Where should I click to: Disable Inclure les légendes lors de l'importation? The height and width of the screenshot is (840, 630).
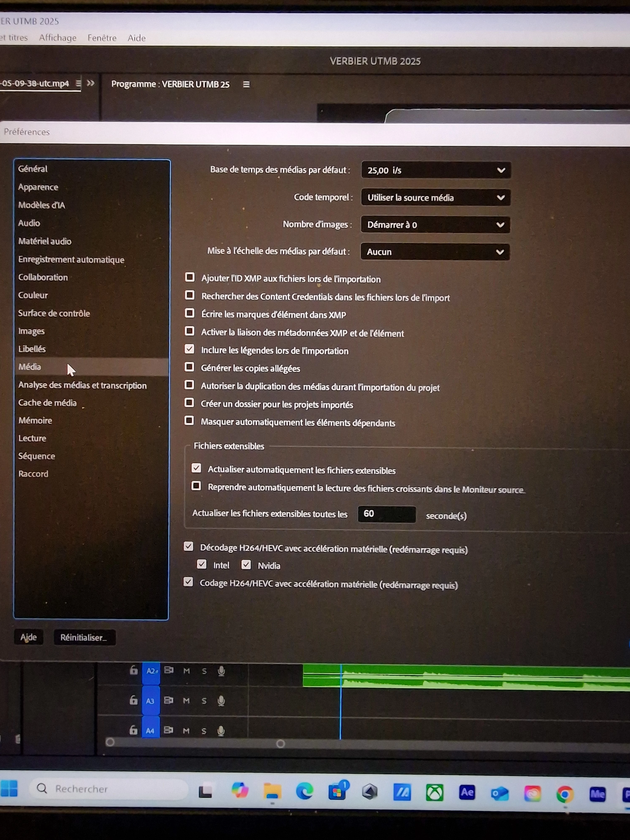click(189, 349)
